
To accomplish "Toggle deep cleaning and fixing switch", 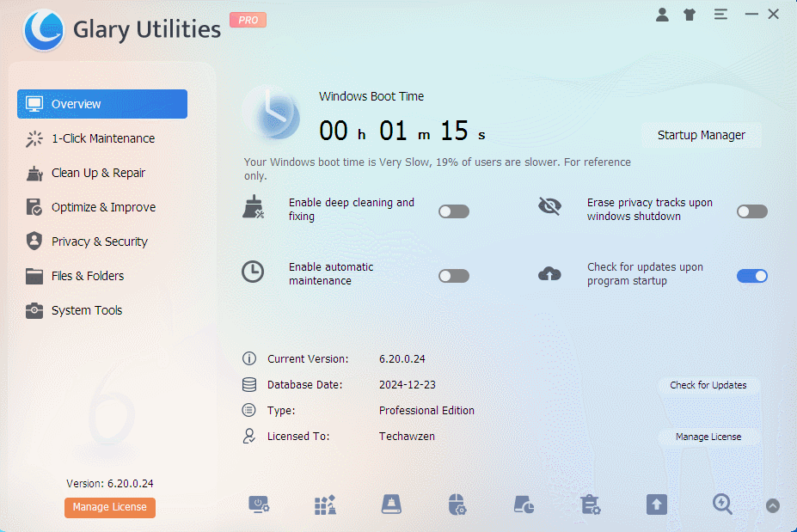I will [x=454, y=211].
